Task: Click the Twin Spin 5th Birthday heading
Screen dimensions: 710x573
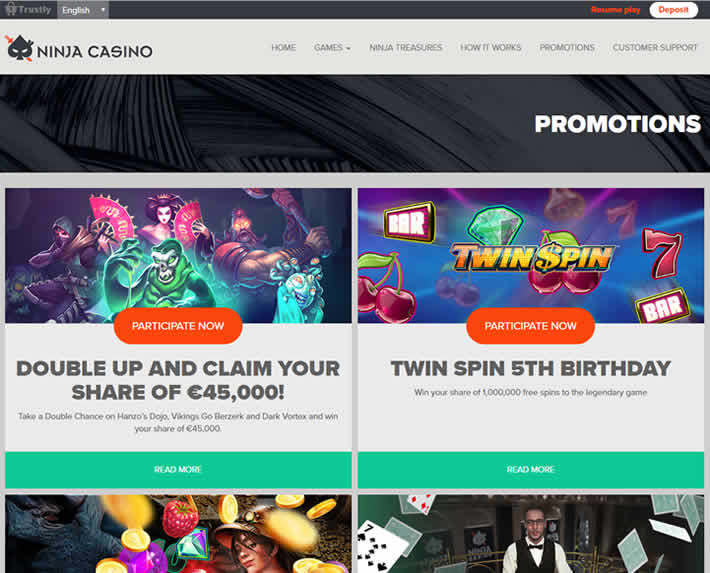Action: pos(531,368)
